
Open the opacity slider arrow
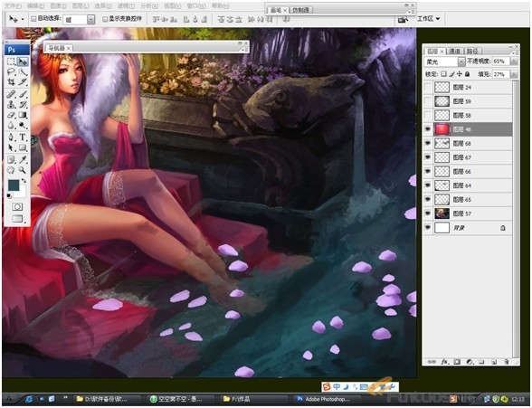514,62
